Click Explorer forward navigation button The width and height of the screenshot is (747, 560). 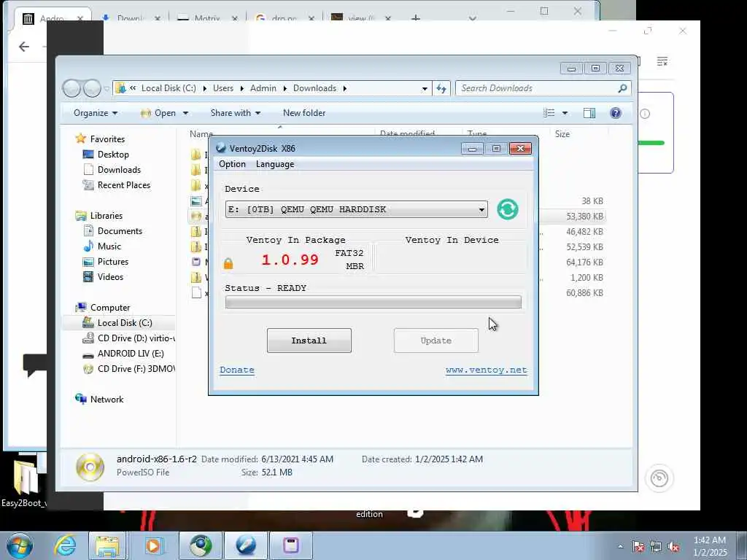92,88
